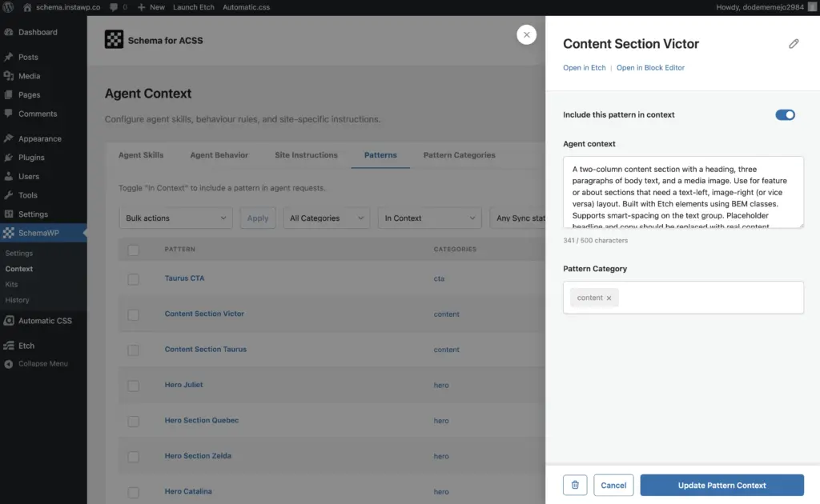Click the Etch sidebar icon
The image size is (820, 504).
(x=8, y=346)
